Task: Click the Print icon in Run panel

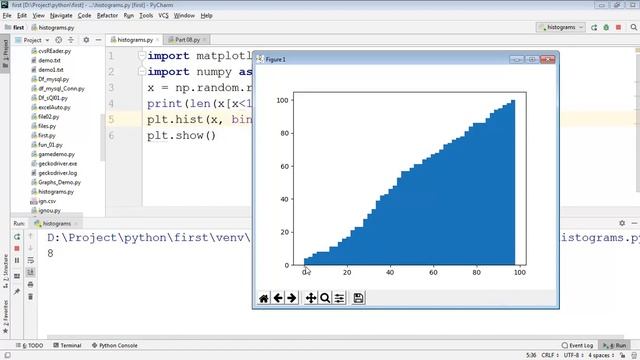Action: (31, 284)
